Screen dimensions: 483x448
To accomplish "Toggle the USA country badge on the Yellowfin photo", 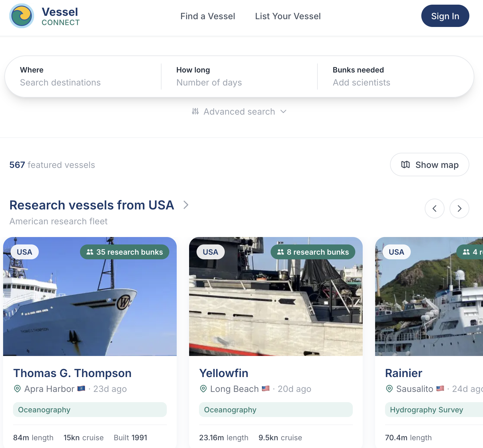I will point(210,252).
